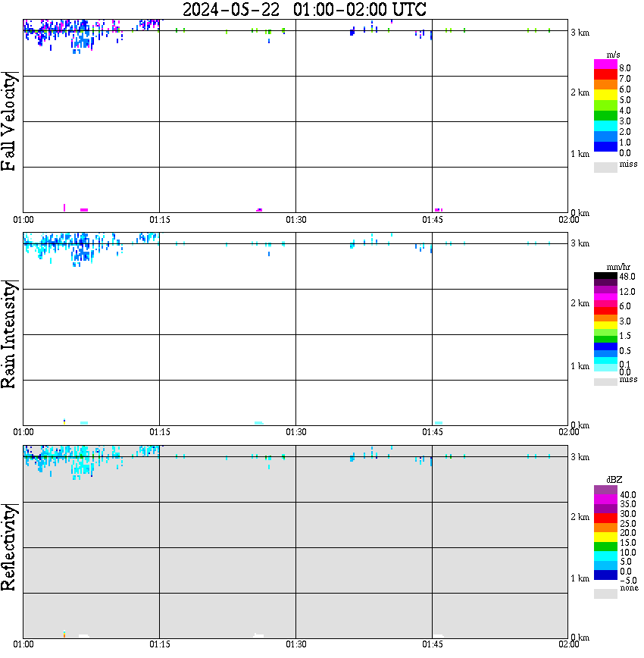Click the "2 km" height label of the Fall Velocity panel
Image resolution: width=644 pixels, height=658 pixels.
coord(580,92)
